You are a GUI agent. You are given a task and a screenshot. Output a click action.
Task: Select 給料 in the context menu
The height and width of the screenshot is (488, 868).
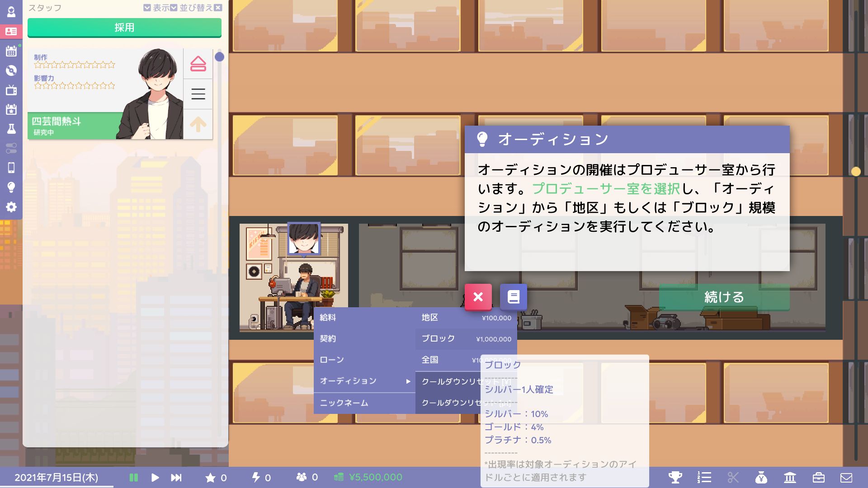click(x=364, y=318)
